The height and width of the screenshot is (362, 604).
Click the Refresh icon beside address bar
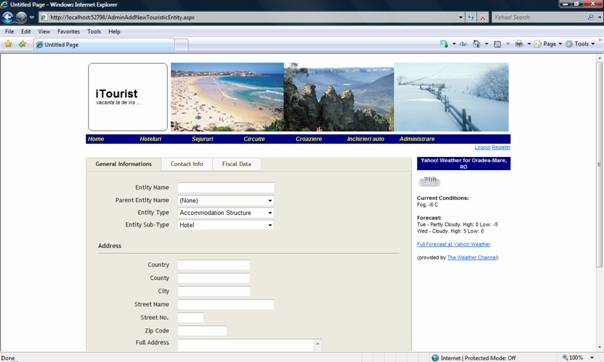pyautogui.click(x=471, y=17)
